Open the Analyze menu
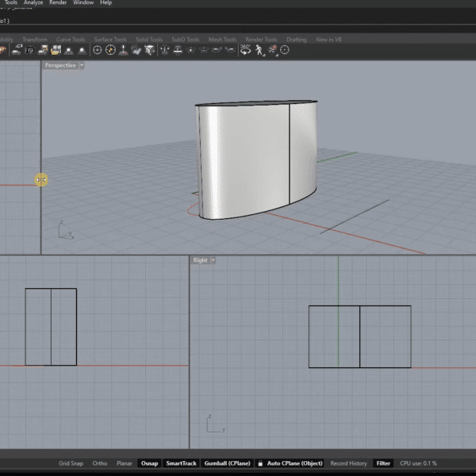 pos(33,3)
